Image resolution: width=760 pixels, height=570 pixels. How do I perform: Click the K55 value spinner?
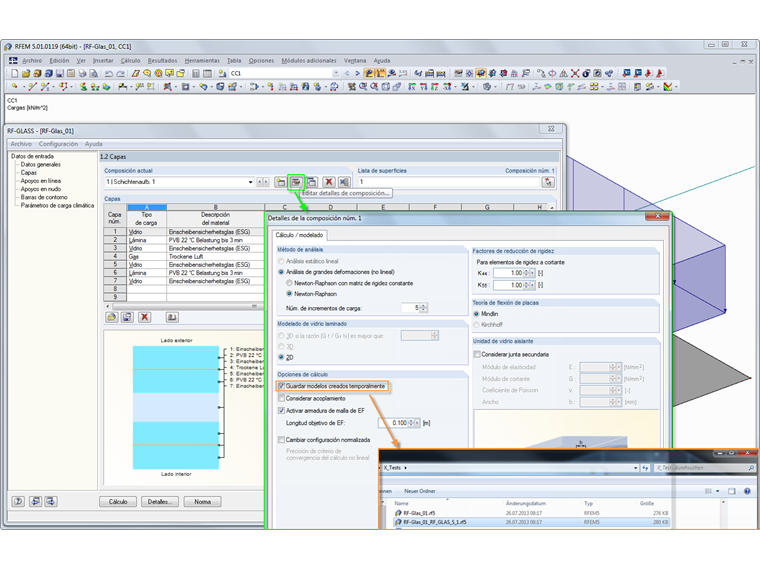(526, 285)
